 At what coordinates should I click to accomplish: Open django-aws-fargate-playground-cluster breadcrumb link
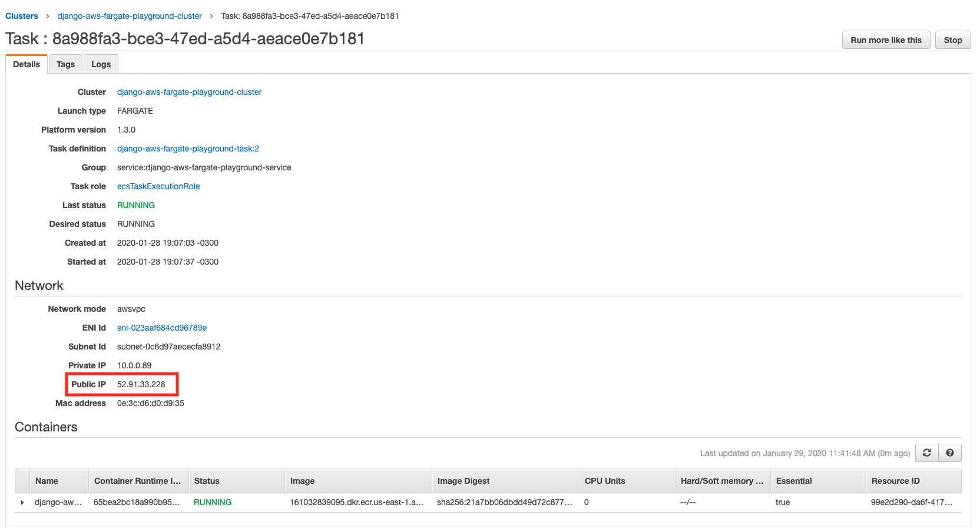click(x=130, y=16)
